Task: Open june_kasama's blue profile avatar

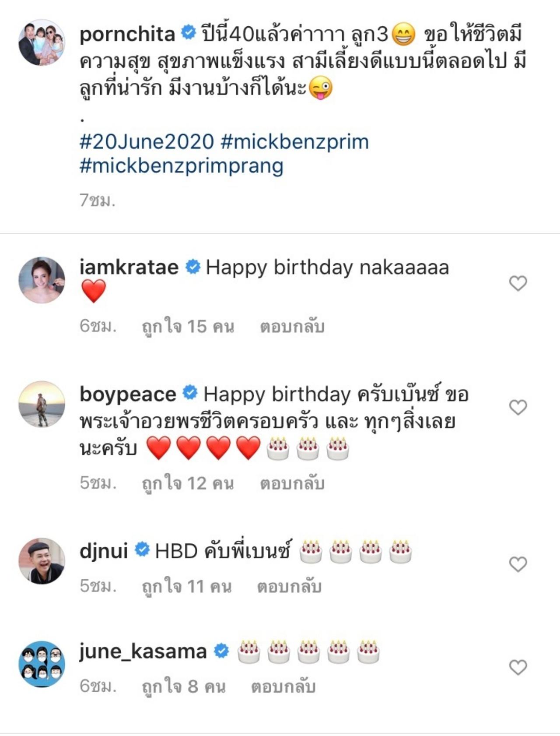Action: point(42,664)
